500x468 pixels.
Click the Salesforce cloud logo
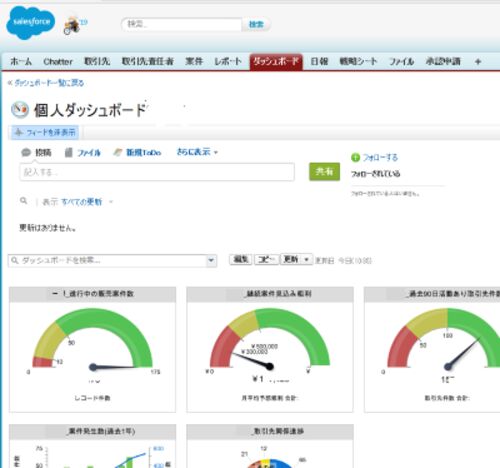(30, 23)
